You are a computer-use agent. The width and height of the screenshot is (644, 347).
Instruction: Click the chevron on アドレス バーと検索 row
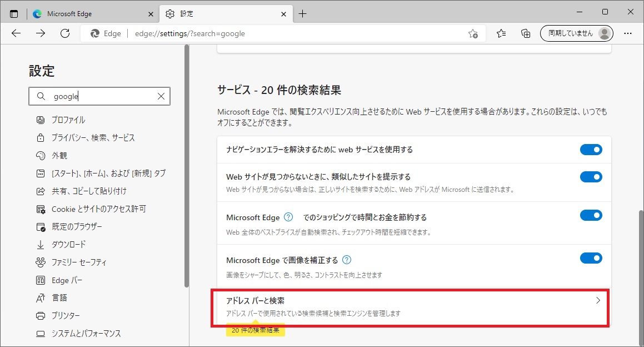click(x=598, y=300)
